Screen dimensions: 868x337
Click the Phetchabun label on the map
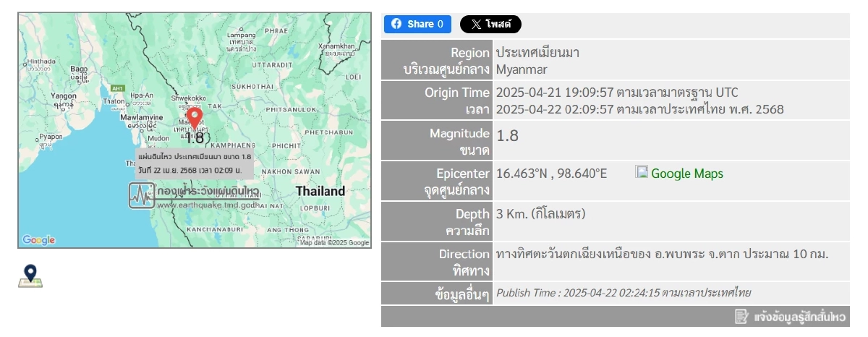coord(328,133)
